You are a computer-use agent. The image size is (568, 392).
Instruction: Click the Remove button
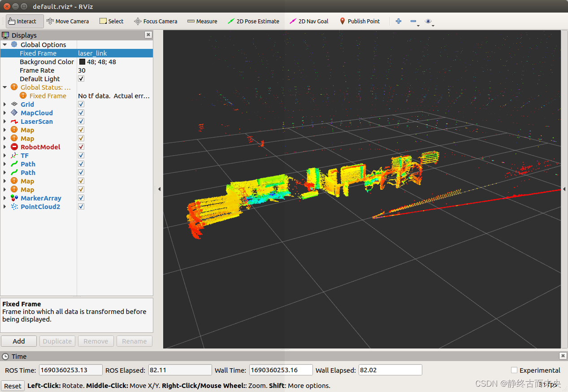(96, 341)
